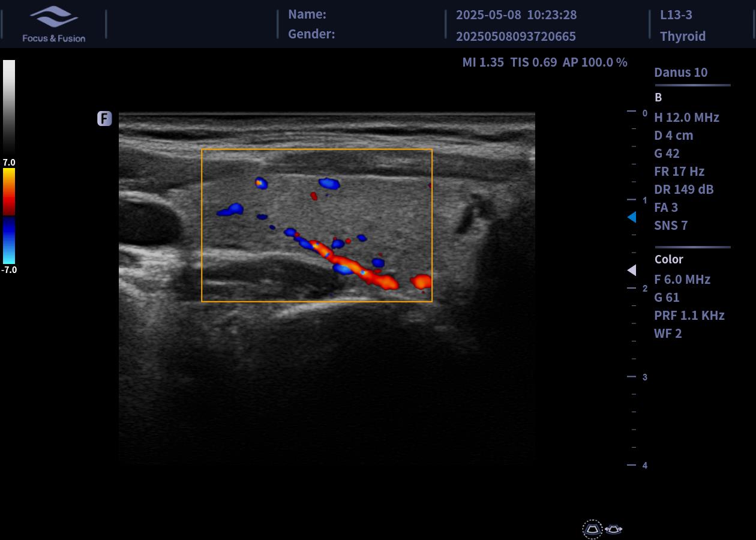Click the DR 149 dB dynamic range

click(684, 189)
